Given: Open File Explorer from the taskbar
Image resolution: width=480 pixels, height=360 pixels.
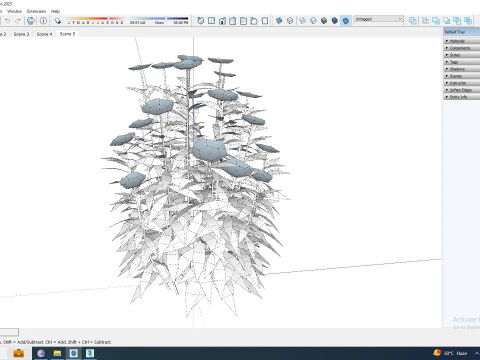Looking at the screenshot, I should 57,353.
